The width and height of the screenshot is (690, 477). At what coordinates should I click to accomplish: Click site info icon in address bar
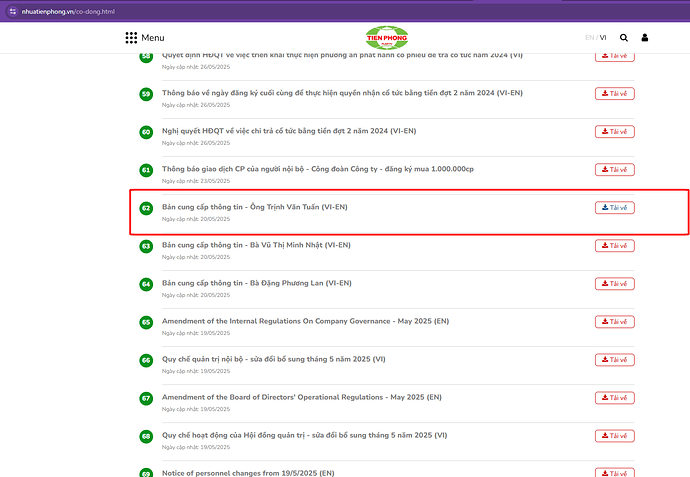13,11
